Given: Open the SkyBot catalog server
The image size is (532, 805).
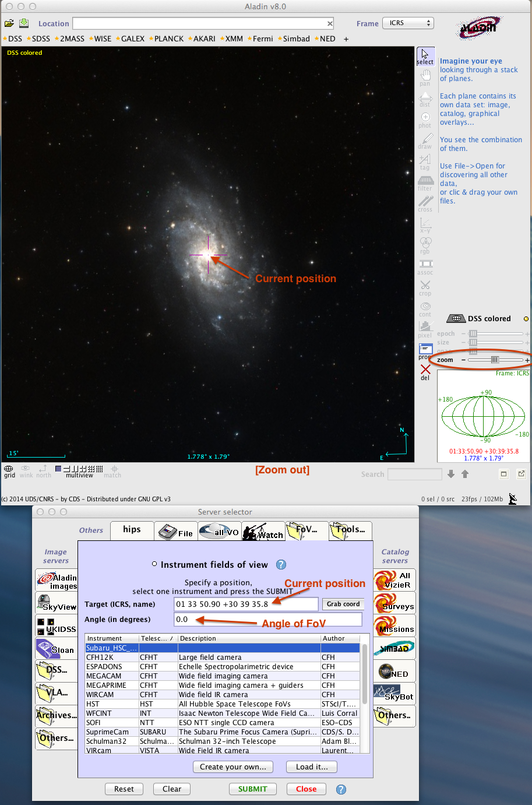Looking at the screenshot, I should 395,693.
